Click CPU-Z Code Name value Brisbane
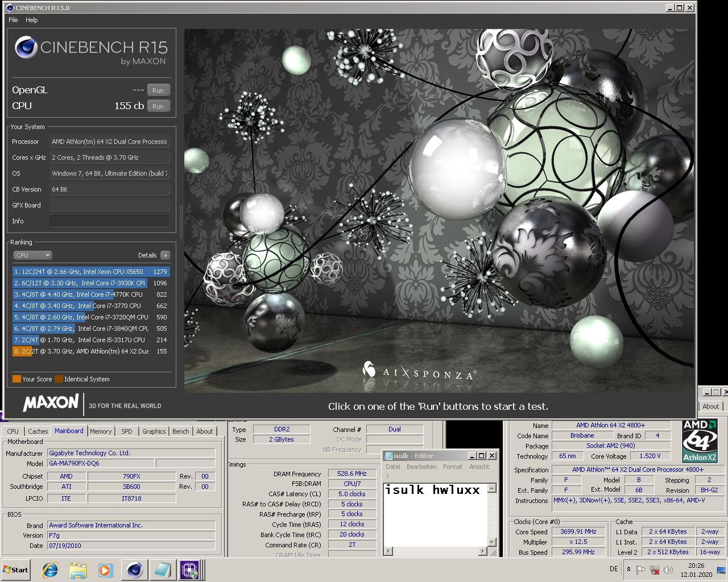 (x=582, y=436)
